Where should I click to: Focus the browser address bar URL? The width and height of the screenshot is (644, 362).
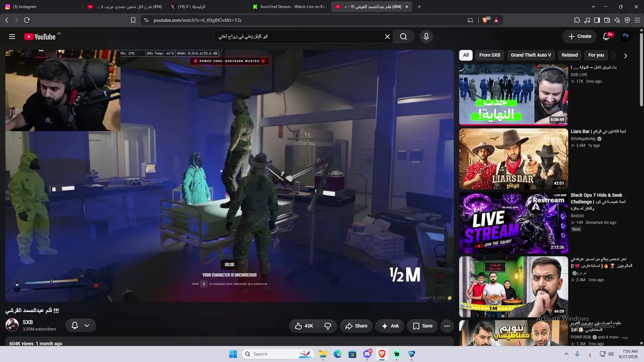click(x=198, y=20)
